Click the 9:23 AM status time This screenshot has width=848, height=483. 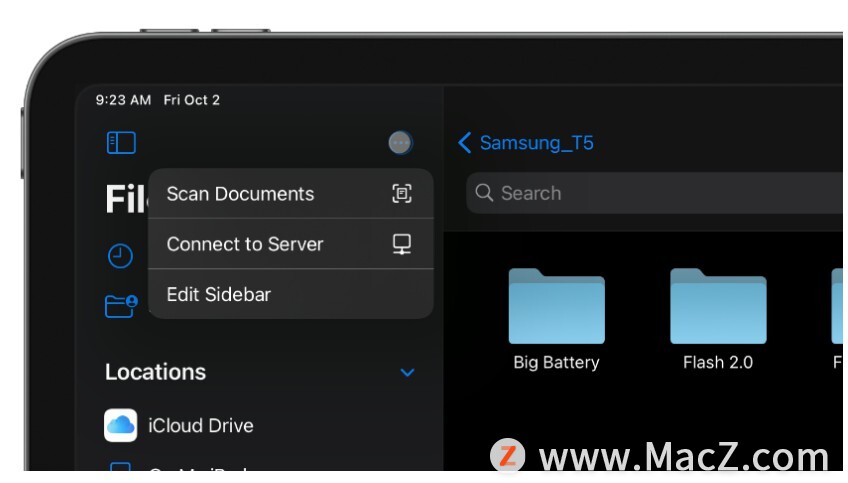point(123,100)
